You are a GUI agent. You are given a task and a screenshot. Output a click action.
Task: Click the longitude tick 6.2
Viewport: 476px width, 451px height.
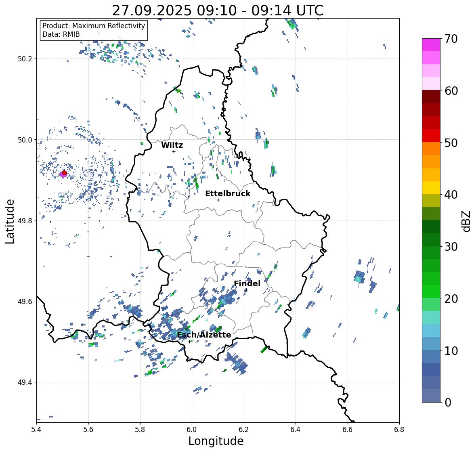[x=244, y=430]
